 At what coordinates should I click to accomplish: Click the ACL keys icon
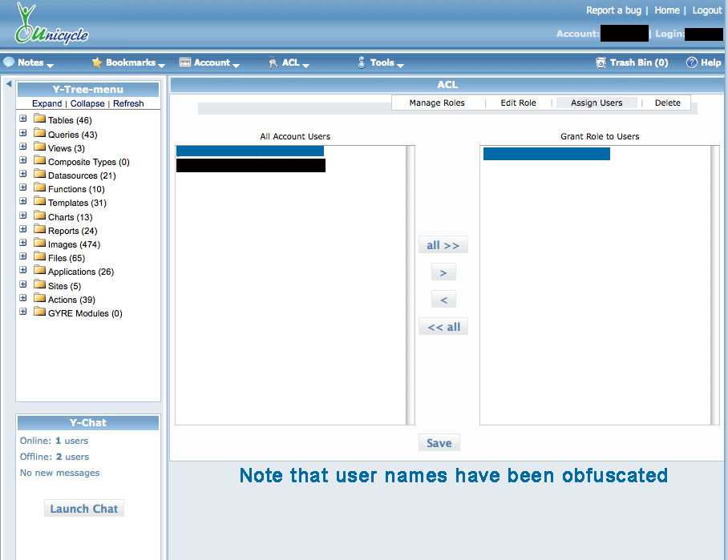click(273, 62)
